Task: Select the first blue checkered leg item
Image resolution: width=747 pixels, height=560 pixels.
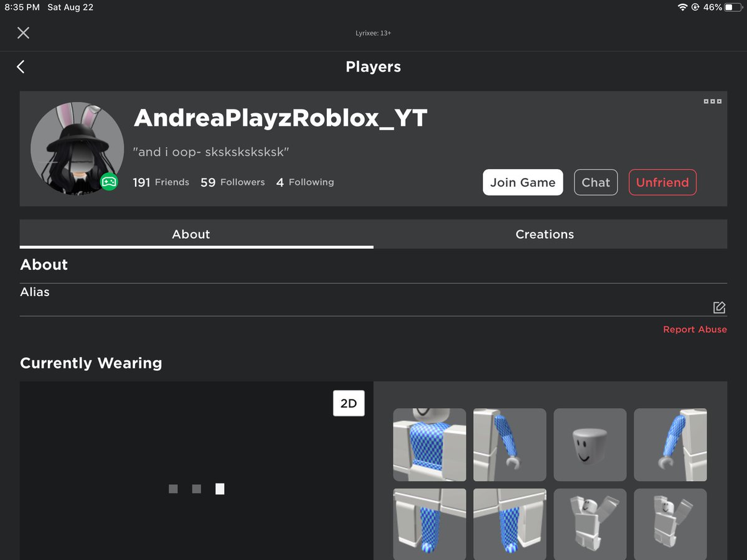Action: click(430, 524)
